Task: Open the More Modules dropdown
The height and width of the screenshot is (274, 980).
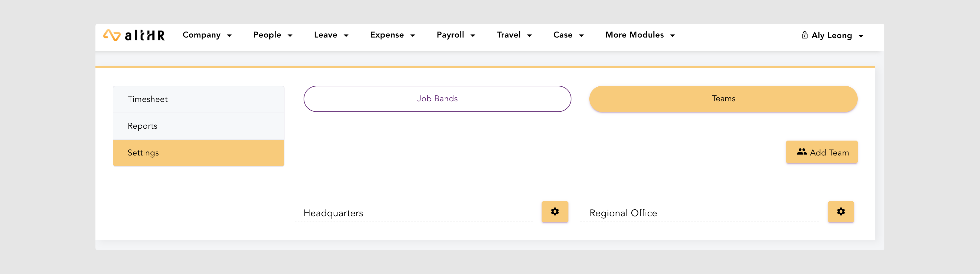Action: 640,35
